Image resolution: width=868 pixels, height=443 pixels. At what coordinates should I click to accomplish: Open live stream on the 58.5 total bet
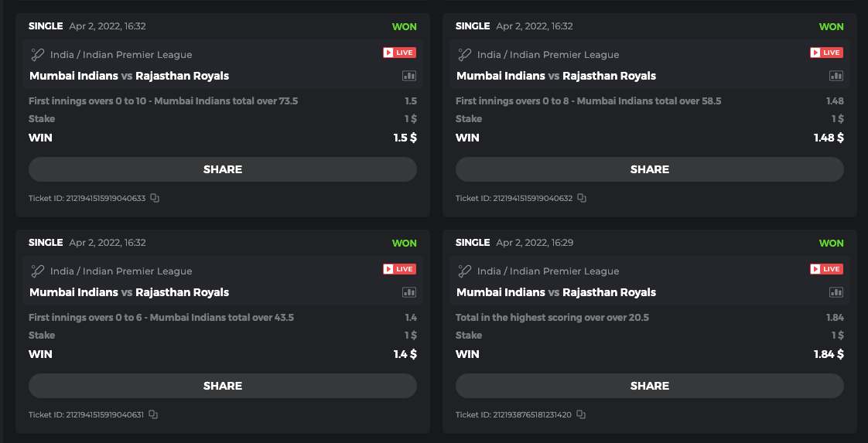[826, 53]
